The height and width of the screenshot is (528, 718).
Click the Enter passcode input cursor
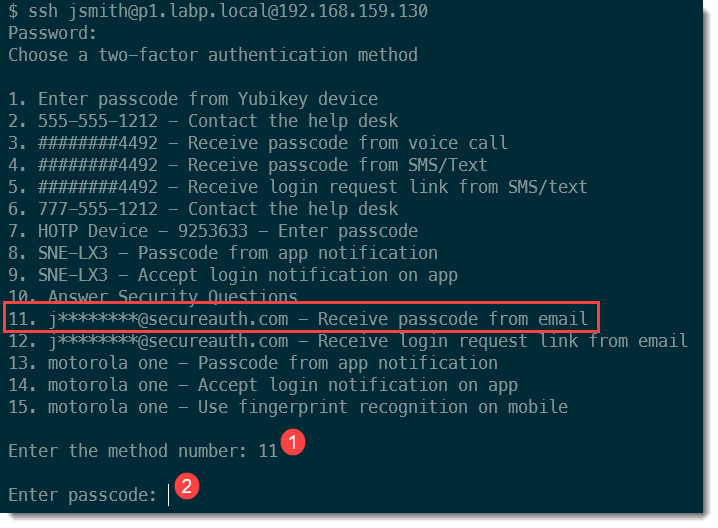click(x=169, y=495)
